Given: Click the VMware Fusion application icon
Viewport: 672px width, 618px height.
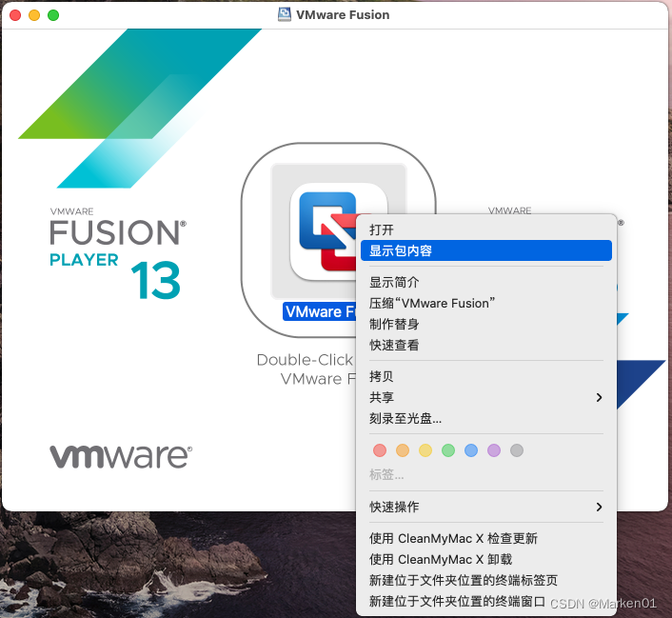Looking at the screenshot, I should pyautogui.click(x=323, y=231).
